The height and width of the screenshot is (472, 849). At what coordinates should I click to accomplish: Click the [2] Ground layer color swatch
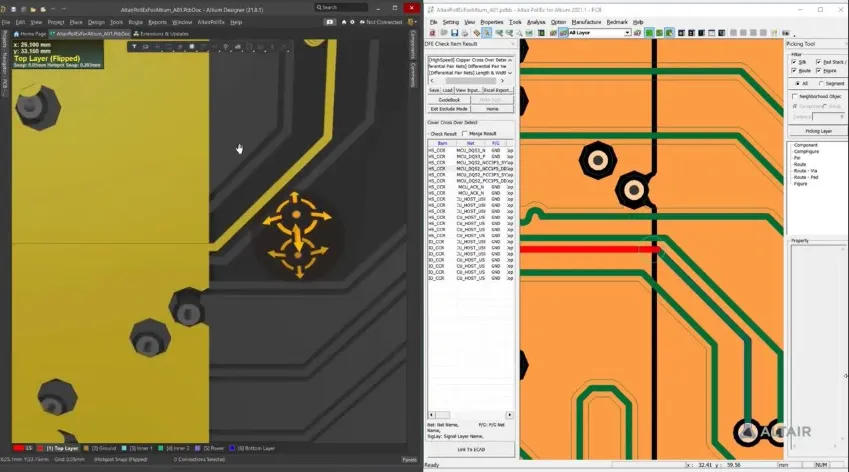[87, 448]
